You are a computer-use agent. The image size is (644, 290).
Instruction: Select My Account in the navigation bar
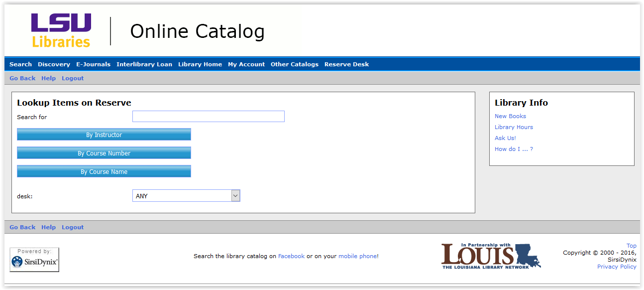pyautogui.click(x=246, y=64)
